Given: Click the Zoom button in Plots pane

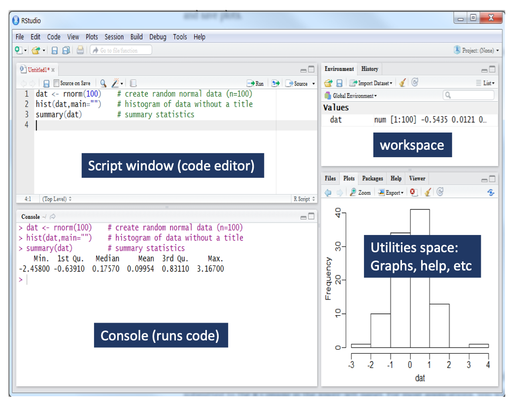Looking at the screenshot, I should 360,193.
